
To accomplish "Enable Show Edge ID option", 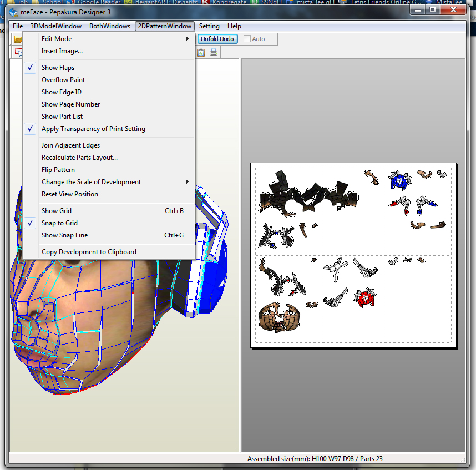I will [x=109, y=92].
